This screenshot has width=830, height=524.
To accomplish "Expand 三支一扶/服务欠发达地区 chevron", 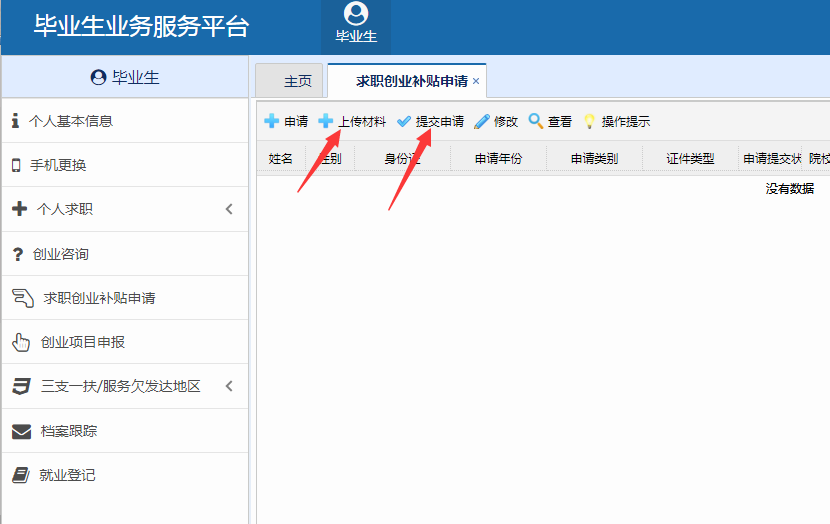I will click(x=228, y=386).
